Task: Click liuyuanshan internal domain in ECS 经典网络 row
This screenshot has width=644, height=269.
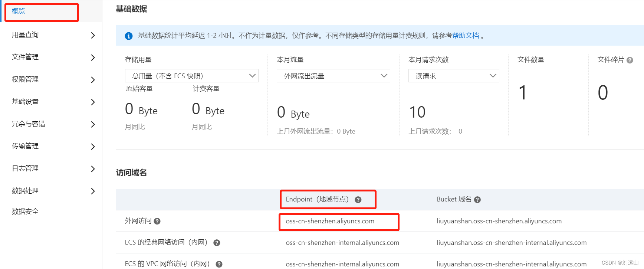Action: point(512,243)
